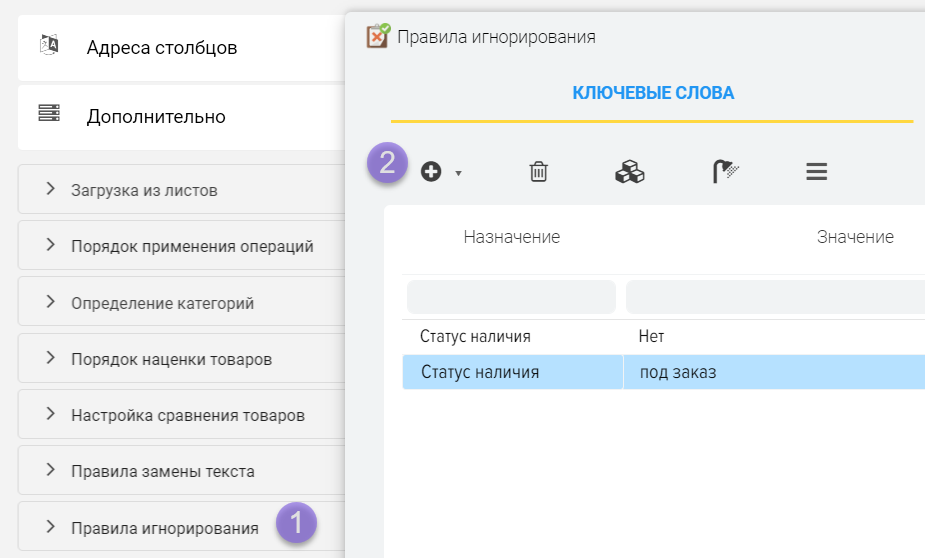
Task: Expand Порядок применения операций
Action: pos(192,246)
